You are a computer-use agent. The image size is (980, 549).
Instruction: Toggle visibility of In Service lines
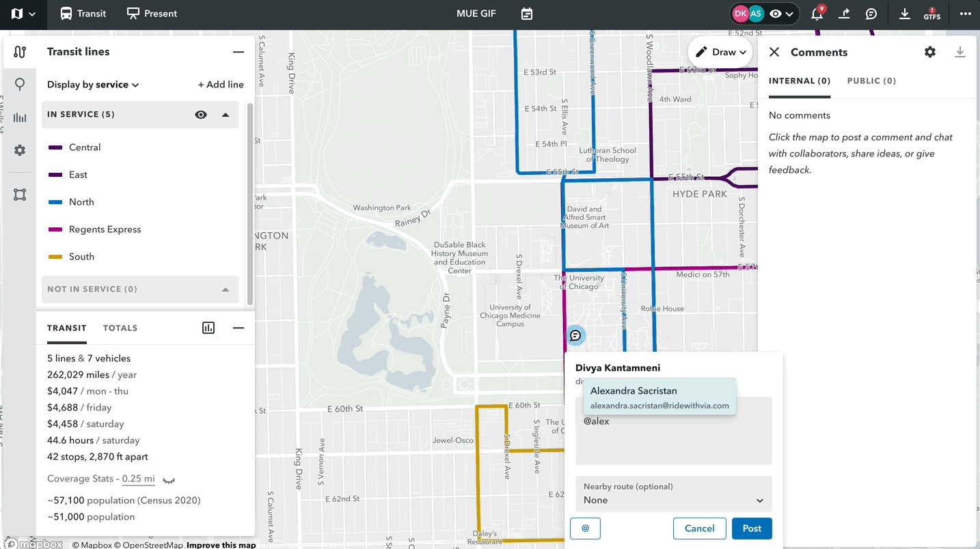click(200, 115)
